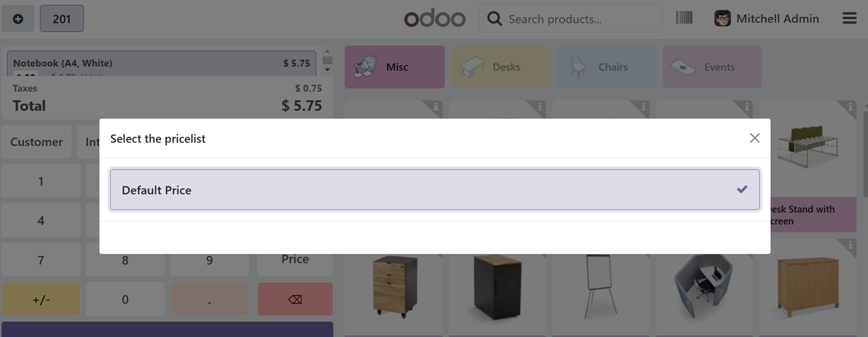The height and width of the screenshot is (337, 868).
Task: Click the plus icon for new order
Action: (x=18, y=19)
